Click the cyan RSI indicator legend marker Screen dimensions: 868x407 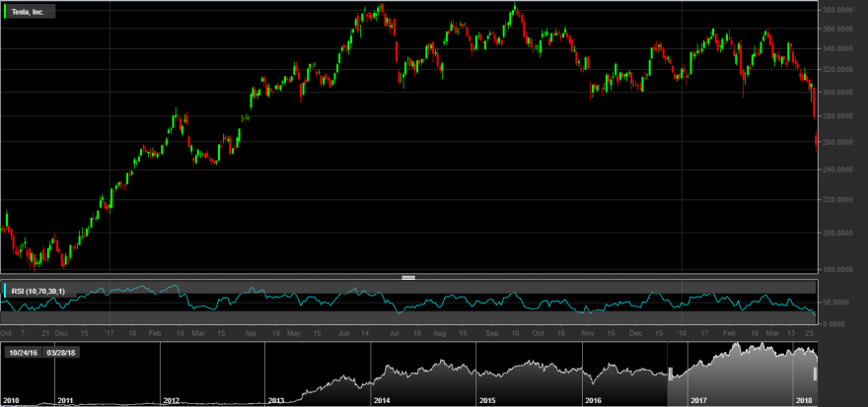pyautogui.click(x=6, y=291)
